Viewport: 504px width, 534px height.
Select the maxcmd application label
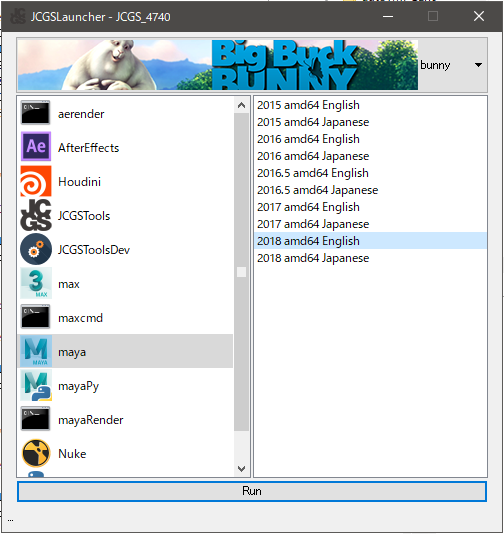(x=80, y=318)
